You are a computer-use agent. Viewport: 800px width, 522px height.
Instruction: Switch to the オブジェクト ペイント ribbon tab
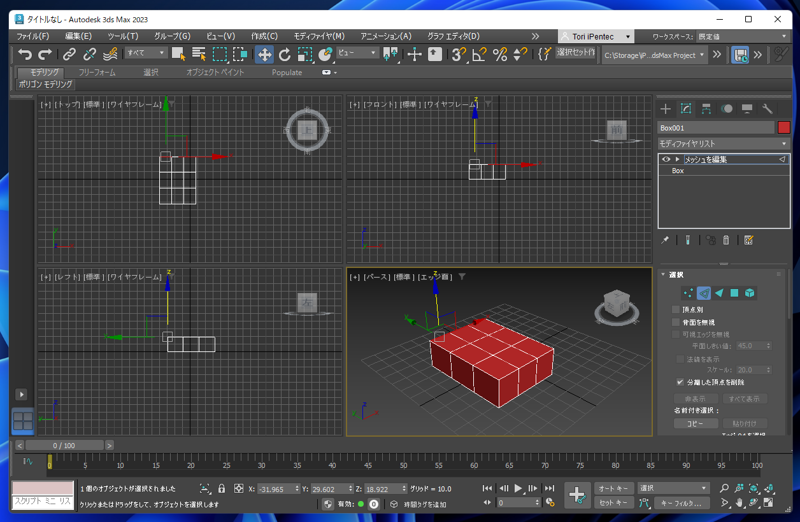click(x=215, y=72)
